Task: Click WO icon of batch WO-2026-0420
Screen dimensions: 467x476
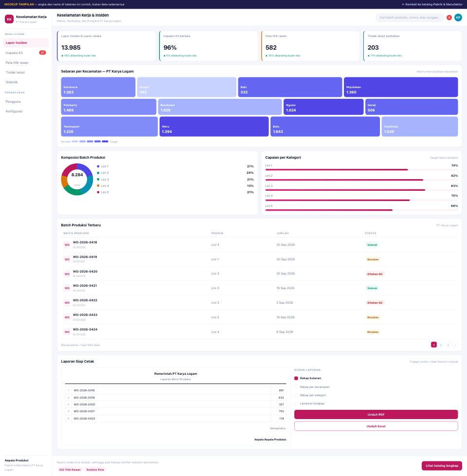Action: click(x=67, y=274)
